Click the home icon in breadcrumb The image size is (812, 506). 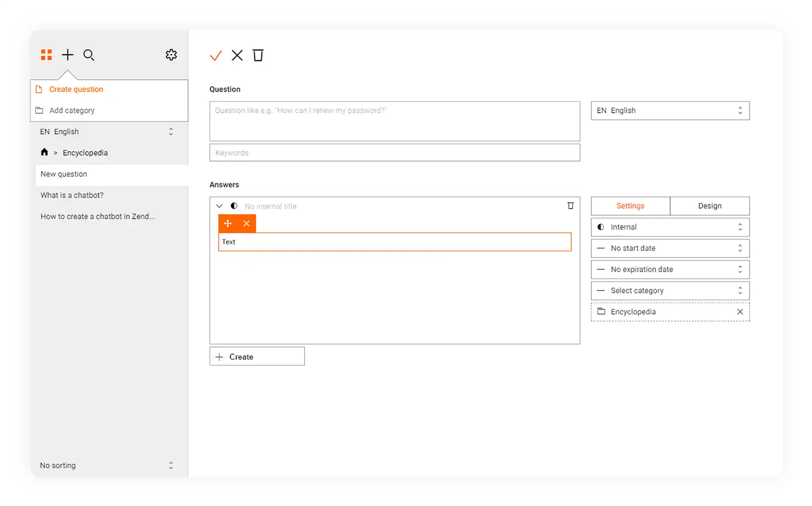click(x=44, y=152)
